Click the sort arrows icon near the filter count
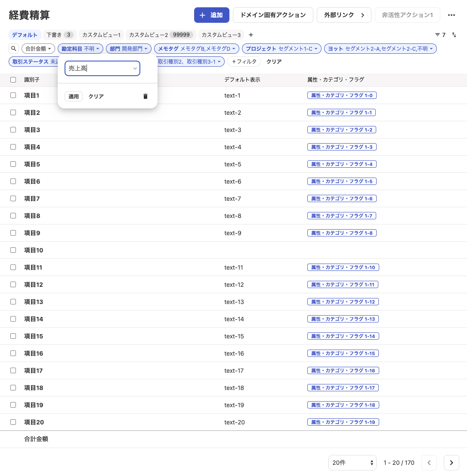This screenshot has width=467, height=476. tap(454, 35)
